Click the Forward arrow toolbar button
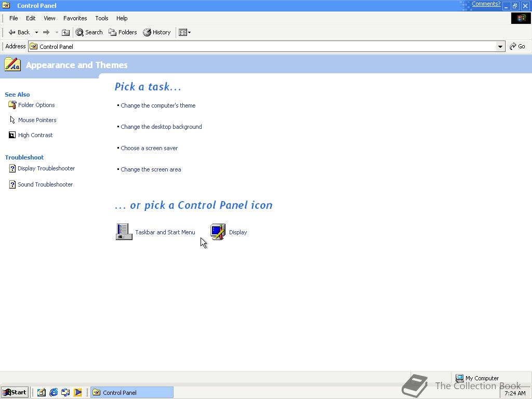 pyautogui.click(x=46, y=32)
